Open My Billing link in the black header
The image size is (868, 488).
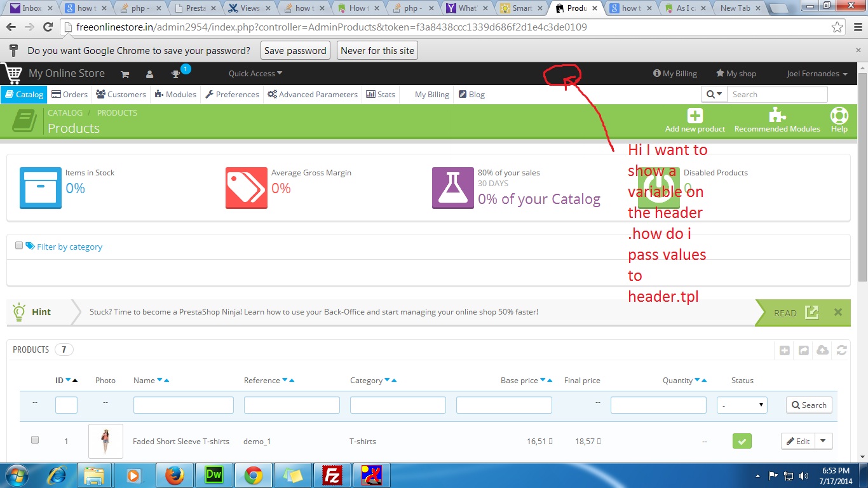click(675, 74)
